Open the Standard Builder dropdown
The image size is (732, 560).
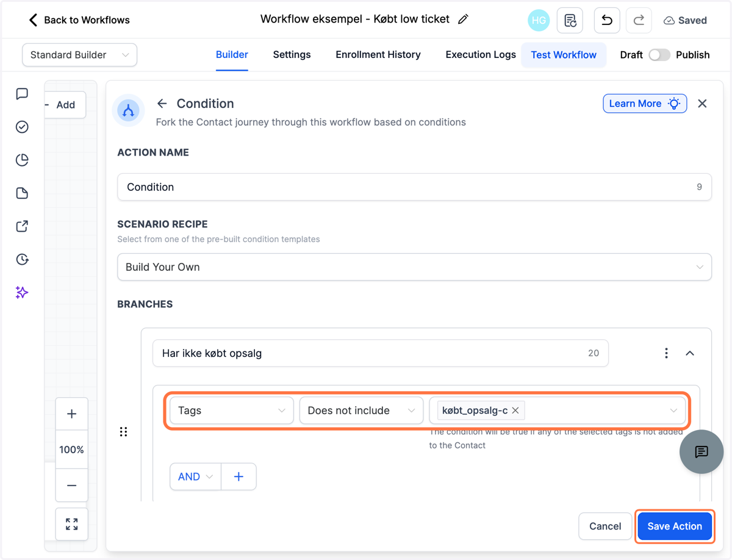click(x=79, y=55)
